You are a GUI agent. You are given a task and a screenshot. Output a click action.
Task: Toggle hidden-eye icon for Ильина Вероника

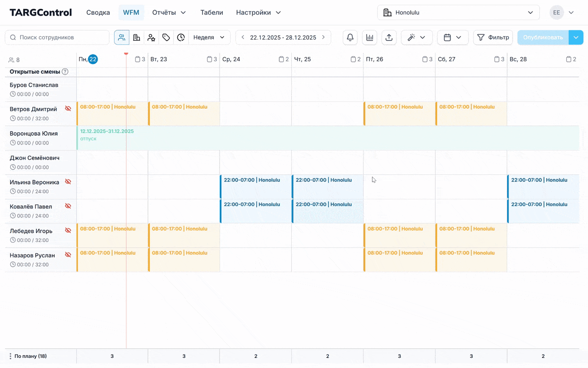(68, 182)
